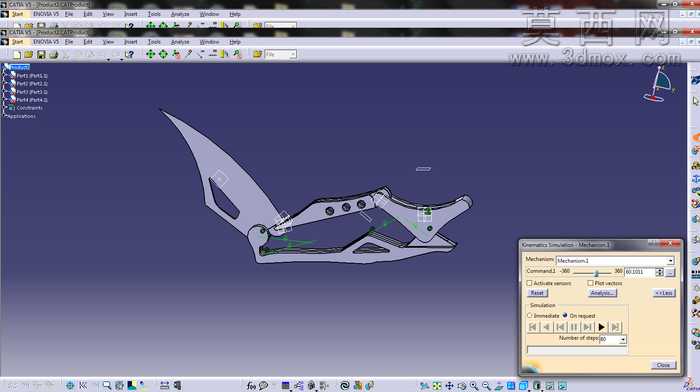Open the Analyze menu in lower menu bar
Image resolution: width=700 pixels, height=392 pixels.
point(180,42)
